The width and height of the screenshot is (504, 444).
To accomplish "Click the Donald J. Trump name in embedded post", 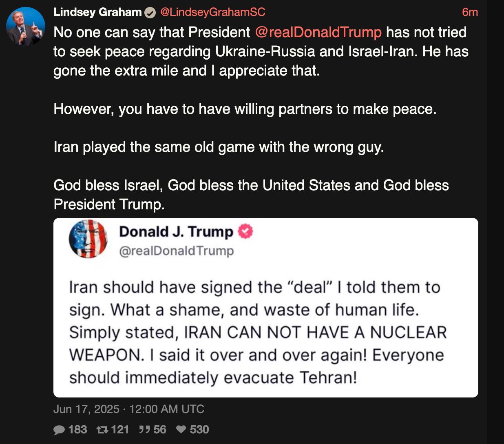I will pos(176,231).
